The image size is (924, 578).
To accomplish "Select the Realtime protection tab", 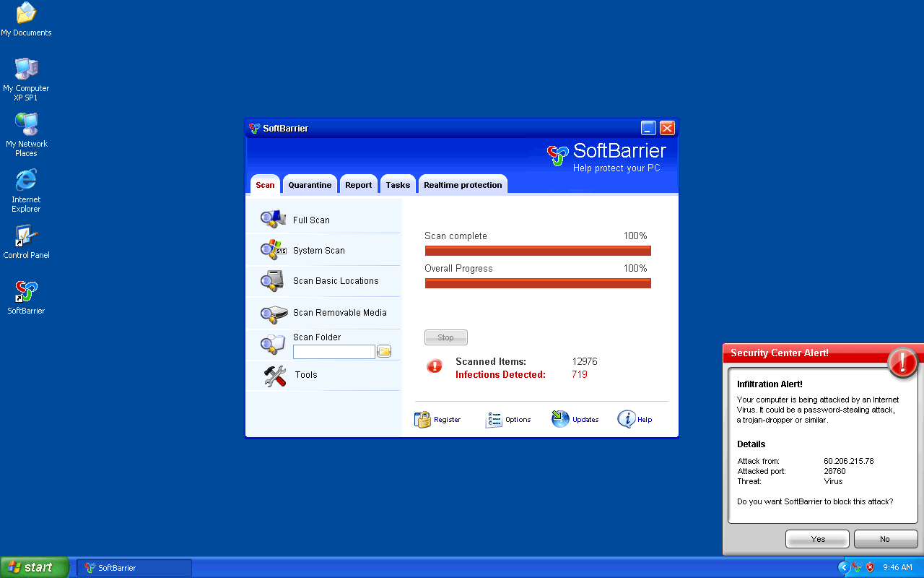I will pyautogui.click(x=463, y=185).
